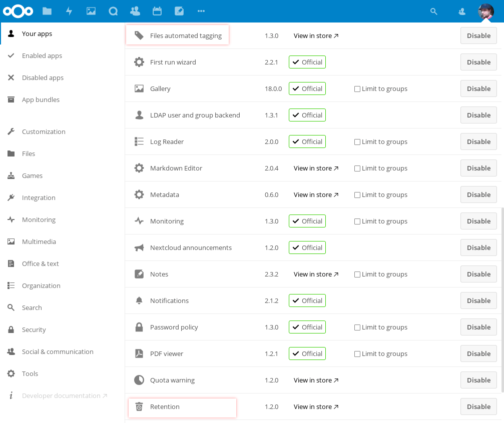The height and width of the screenshot is (423, 504).
Task: Disable the Gallery app
Action: 478,88
